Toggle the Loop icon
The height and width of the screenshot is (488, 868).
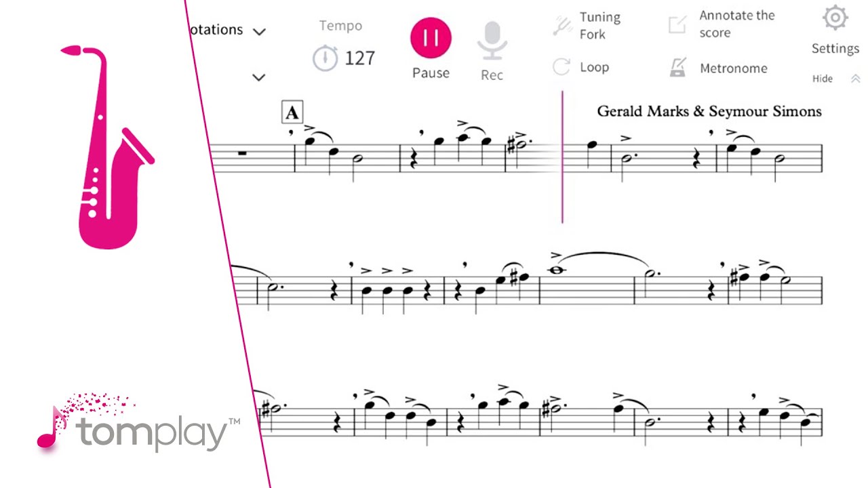561,66
